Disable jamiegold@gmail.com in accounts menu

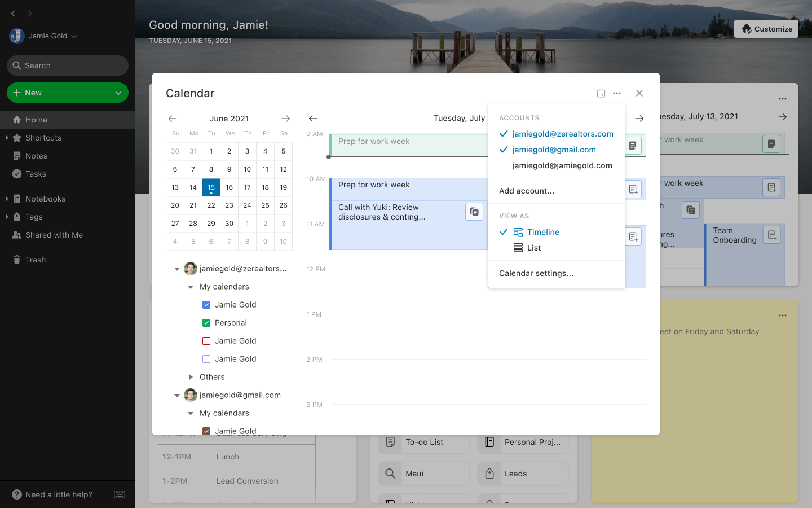[x=557, y=150]
